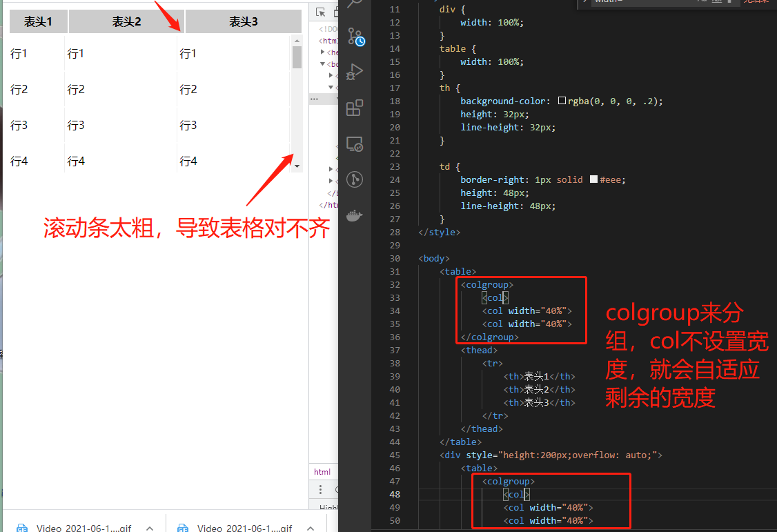Click the 表头2 table header cell
The height and width of the screenshot is (532, 777).
[126, 21]
